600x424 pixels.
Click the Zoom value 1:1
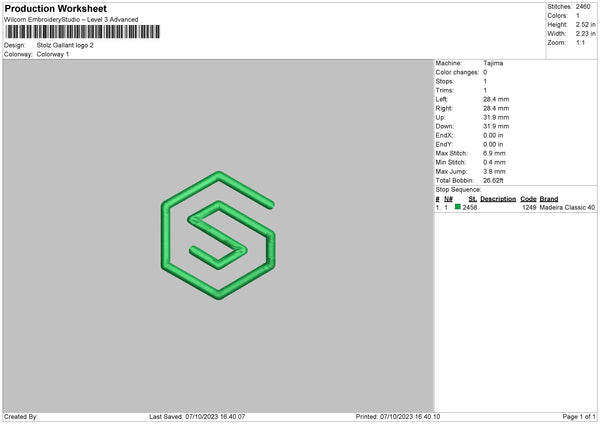(580, 42)
